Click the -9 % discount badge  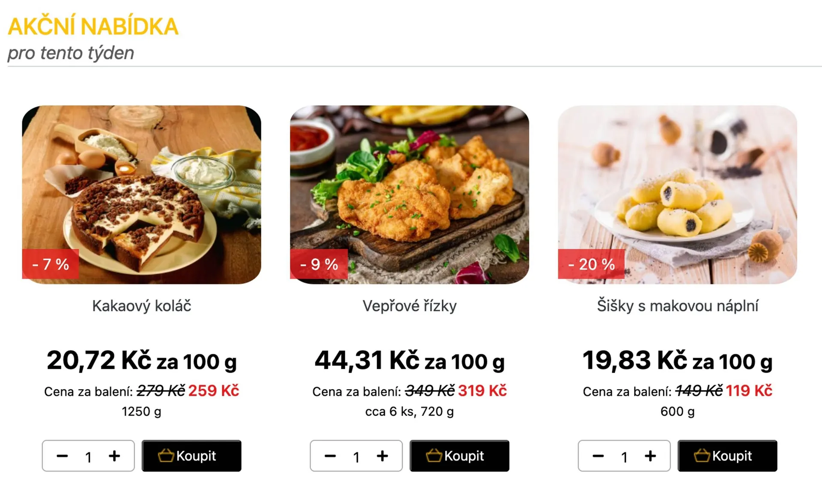pos(319,264)
